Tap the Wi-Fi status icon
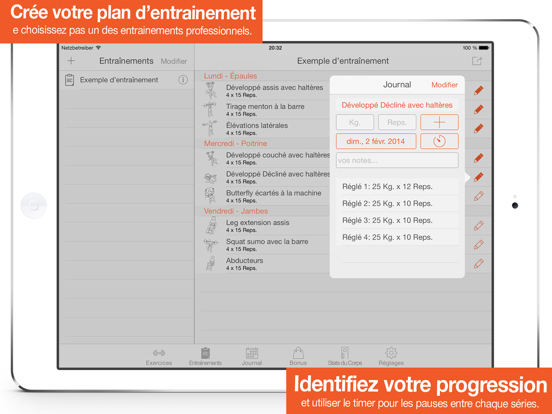552x414 pixels. [98, 48]
